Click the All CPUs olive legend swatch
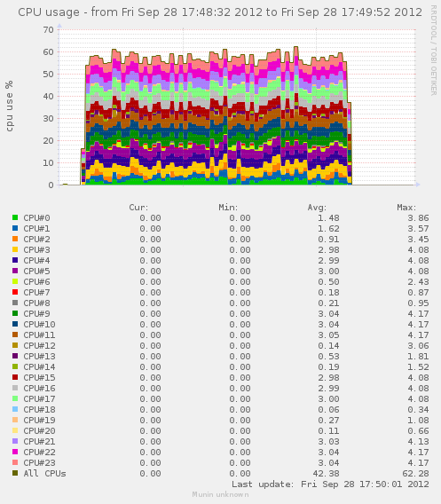 click(15, 473)
